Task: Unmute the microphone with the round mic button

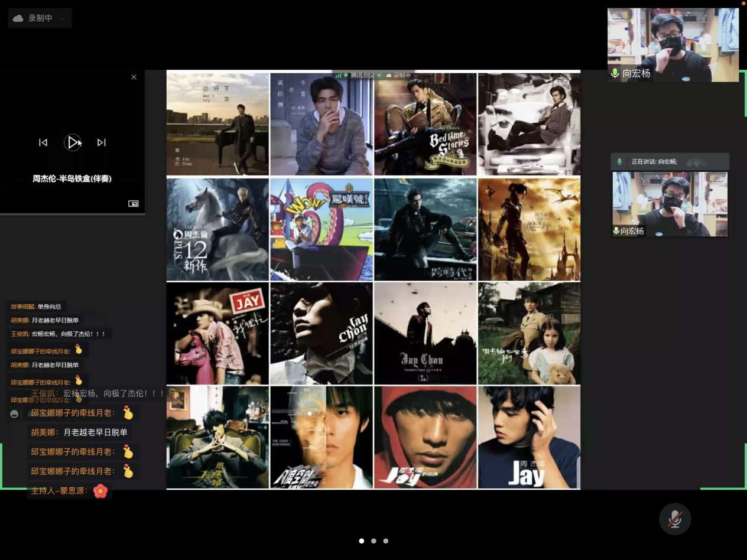Action: [x=675, y=519]
